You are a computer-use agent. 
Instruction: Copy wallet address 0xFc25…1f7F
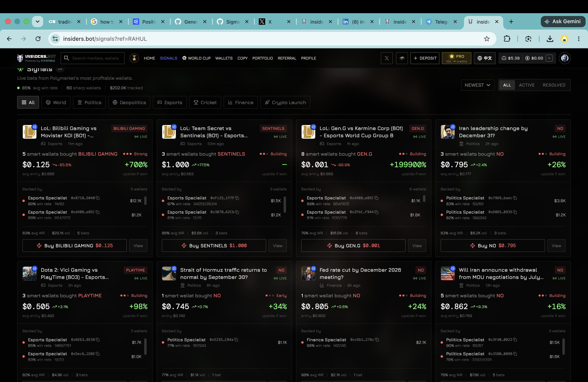(237, 198)
